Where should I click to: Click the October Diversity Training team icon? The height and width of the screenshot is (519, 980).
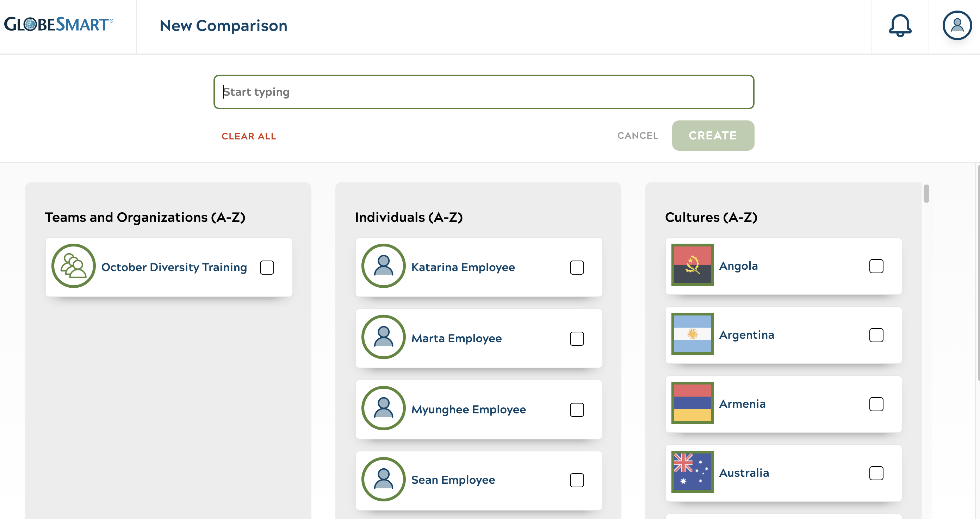point(73,266)
